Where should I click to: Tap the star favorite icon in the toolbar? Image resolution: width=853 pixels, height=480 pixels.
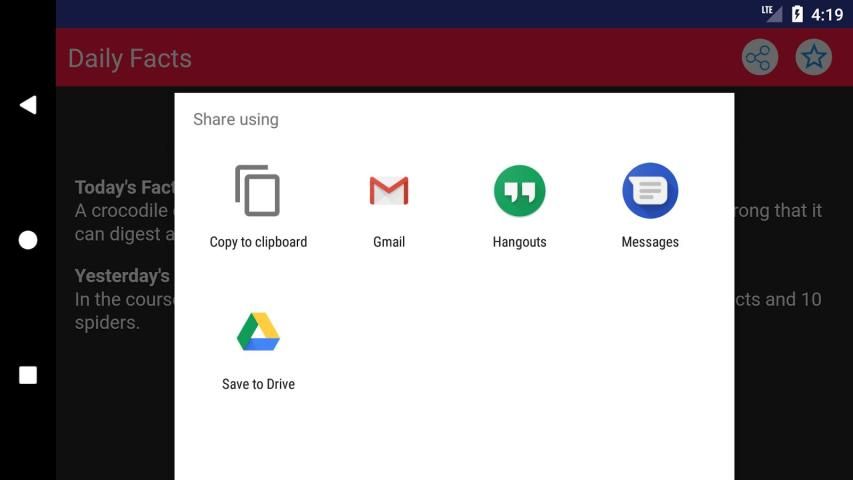(814, 58)
